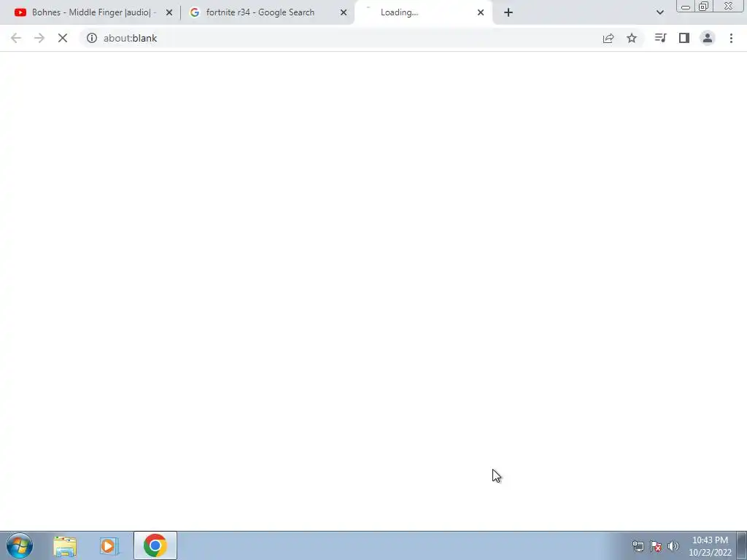The image size is (747, 560).
Task: Go forward to the next page
Action: click(x=39, y=38)
